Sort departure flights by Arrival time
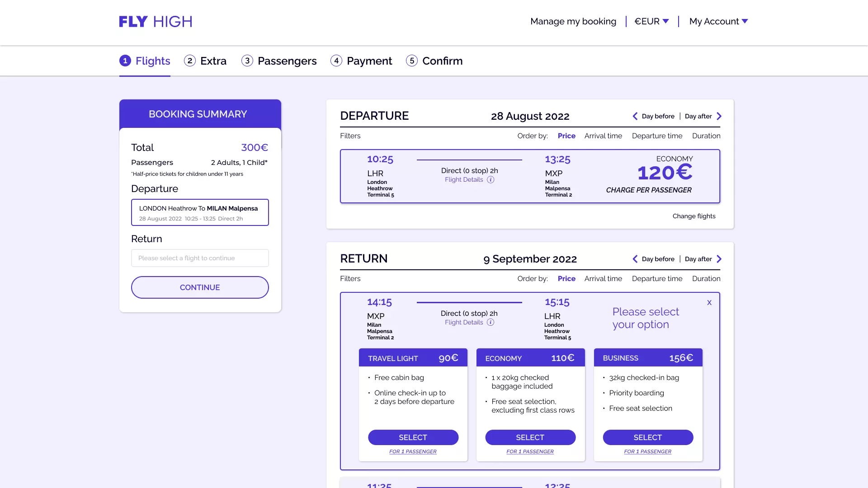The image size is (868, 488). point(603,136)
